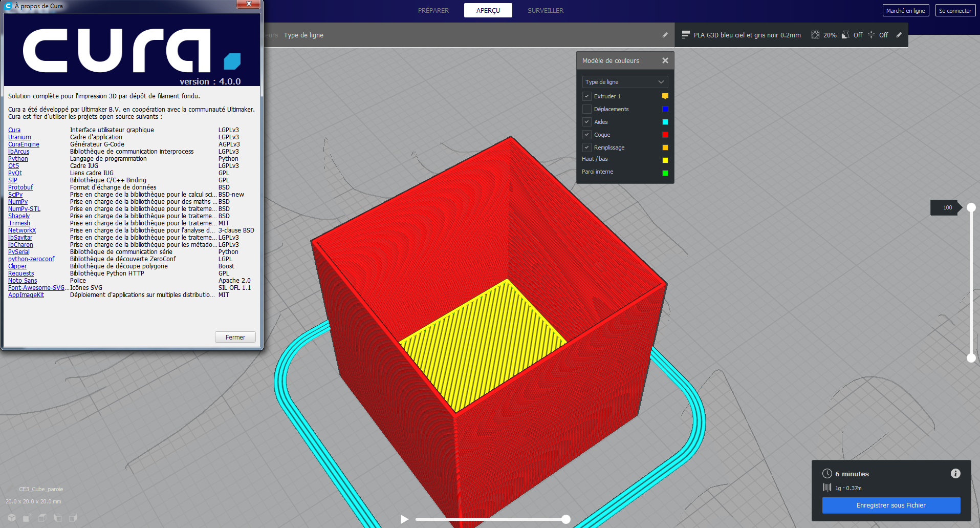
Task: Select the 3D perspective view cube icon
Action: point(12,518)
